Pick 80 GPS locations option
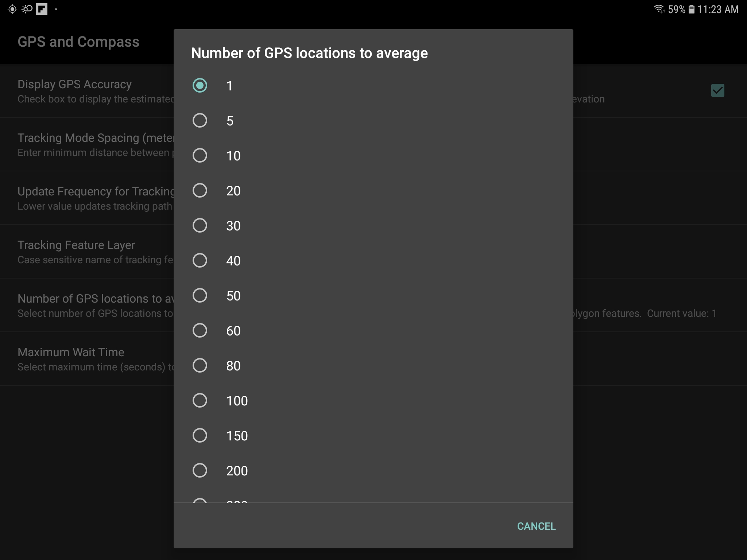 point(200,366)
